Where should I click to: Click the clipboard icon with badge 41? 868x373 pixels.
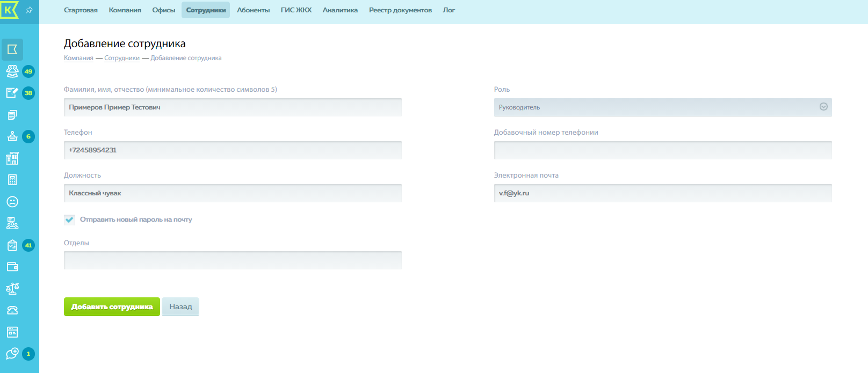click(12, 245)
